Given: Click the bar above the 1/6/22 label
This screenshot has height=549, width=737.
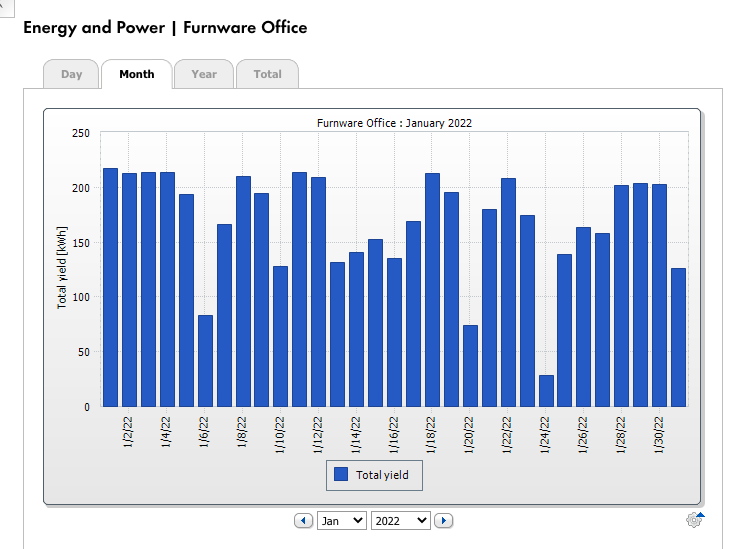Looking at the screenshot, I should coord(205,361).
